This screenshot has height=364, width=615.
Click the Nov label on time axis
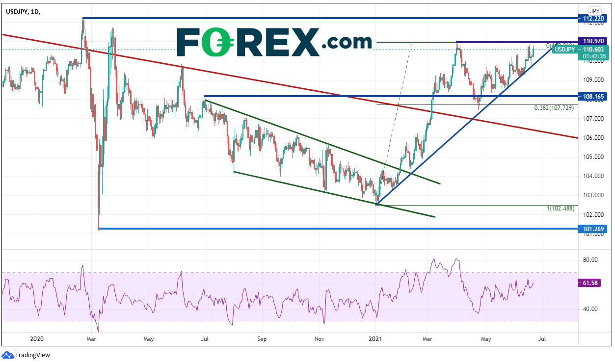320,338
